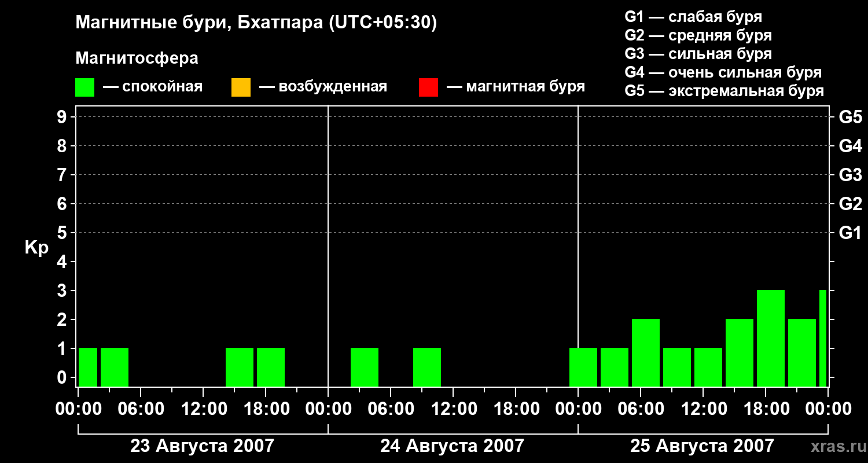Click the first green bar at 00:00 on 23 Августа
This screenshot has height=463, width=868.
88,367
